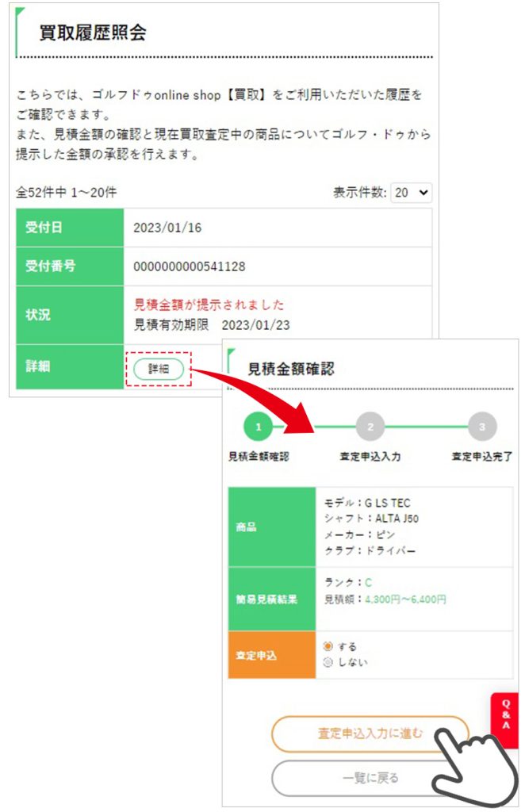Click the green 4,300円～6,400円 estimate amount
The width and height of the screenshot is (525, 812).
tap(405, 600)
